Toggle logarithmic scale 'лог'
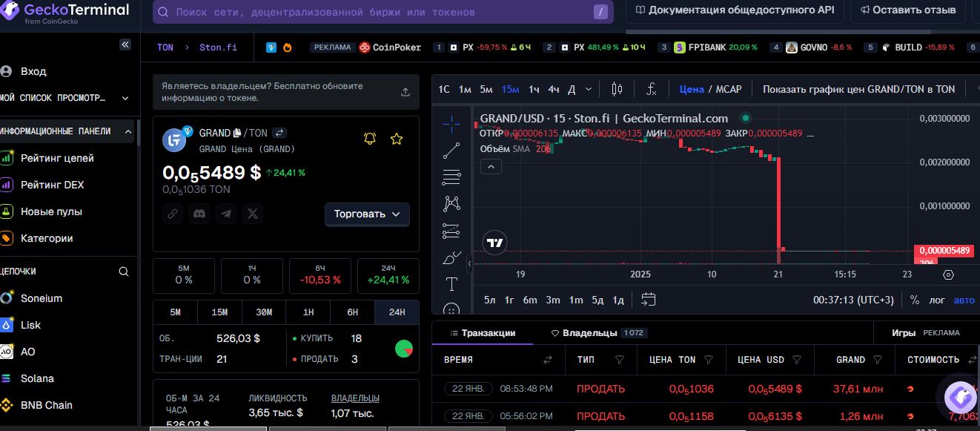Viewport: 980px width, 431px height. coord(938,300)
